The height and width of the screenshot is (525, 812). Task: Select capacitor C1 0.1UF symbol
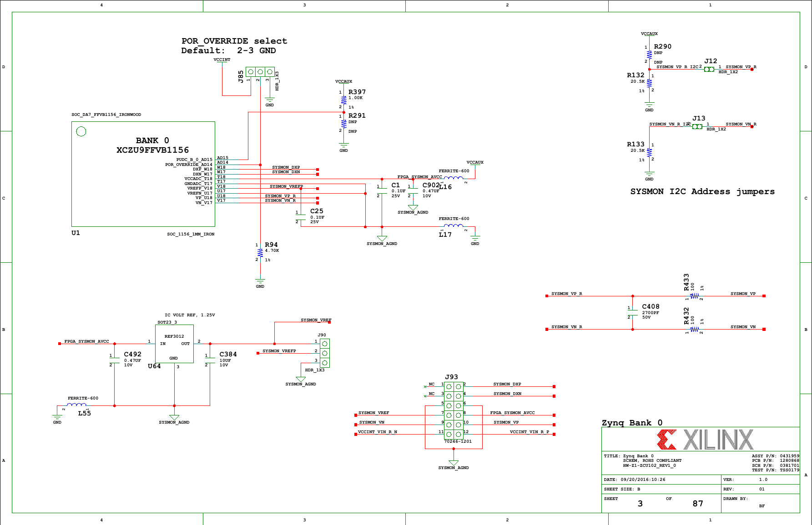pyautogui.click(x=382, y=191)
